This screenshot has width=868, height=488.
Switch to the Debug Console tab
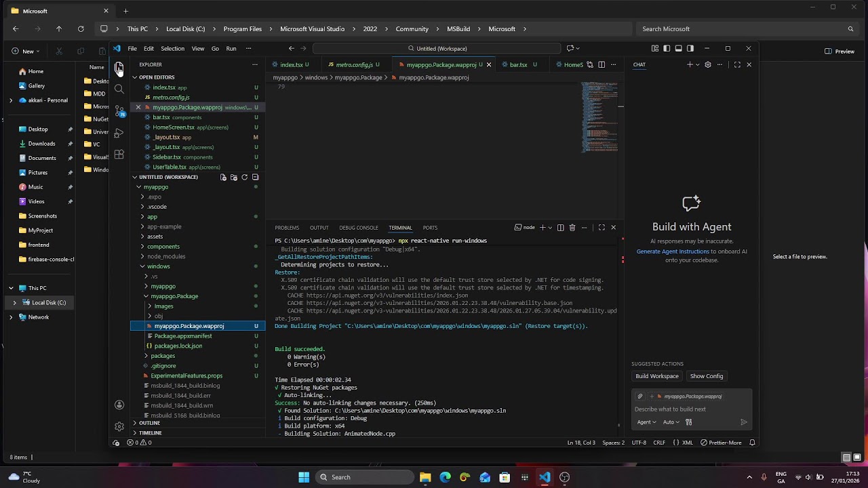click(x=359, y=228)
